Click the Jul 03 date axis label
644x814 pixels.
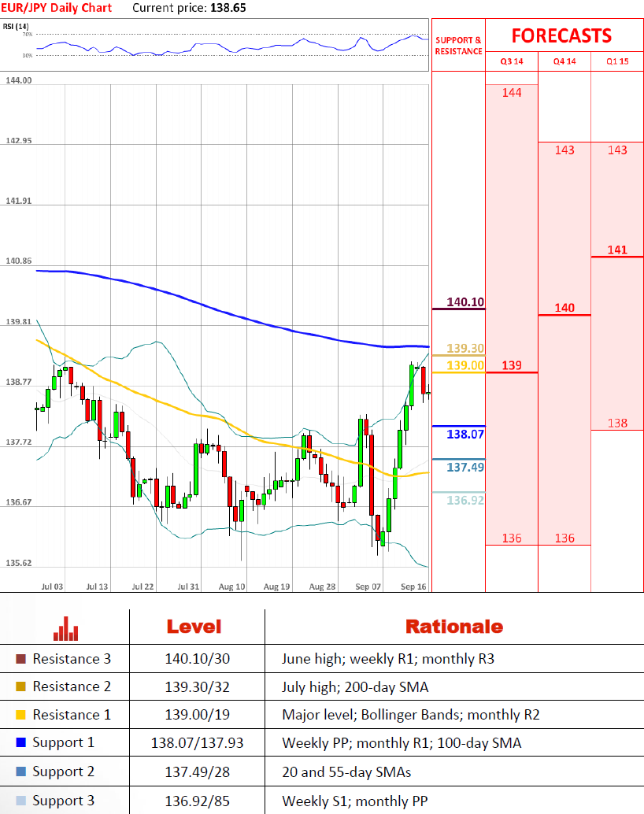52,586
